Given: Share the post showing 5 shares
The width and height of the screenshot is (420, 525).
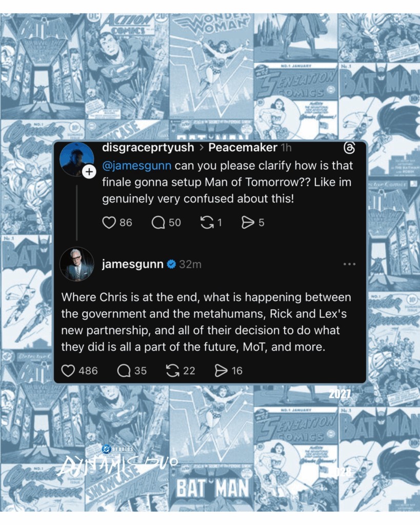Looking at the screenshot, I should (248, 223).
